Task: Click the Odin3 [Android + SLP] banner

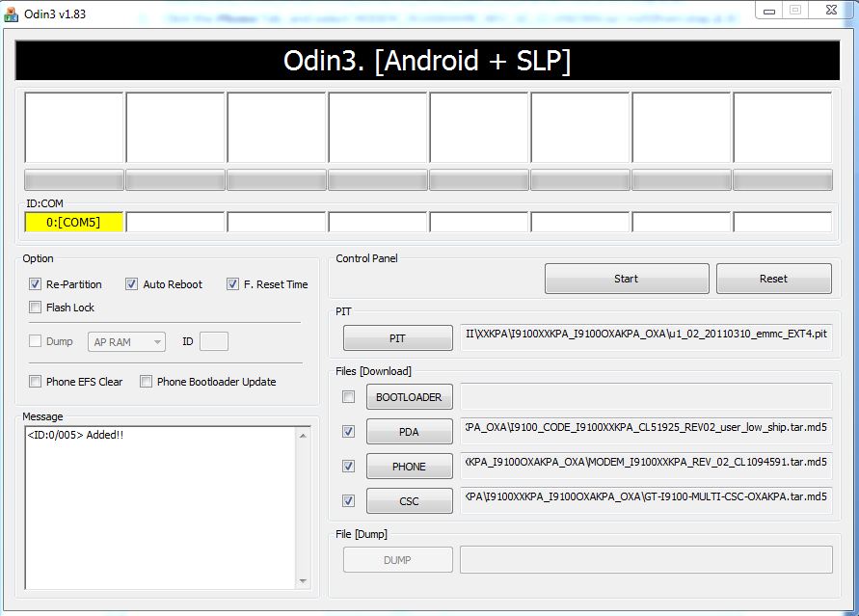Action: point(427,60)
